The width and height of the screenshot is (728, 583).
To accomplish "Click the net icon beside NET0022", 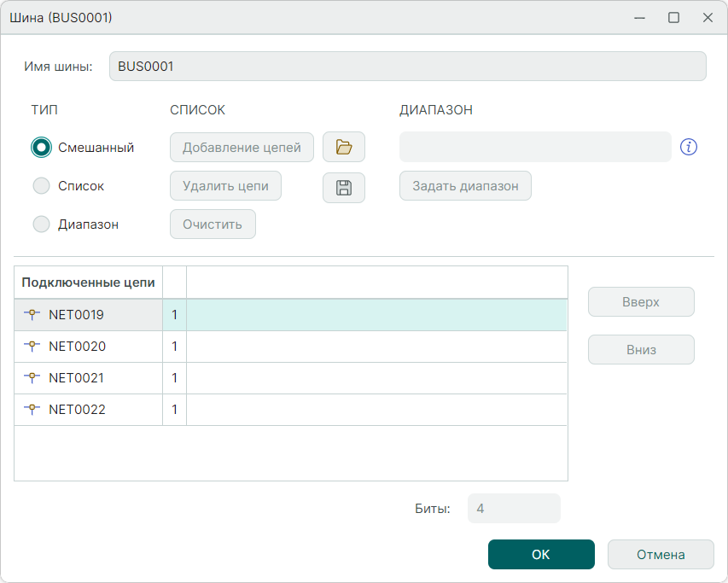I will click(32, 410).
